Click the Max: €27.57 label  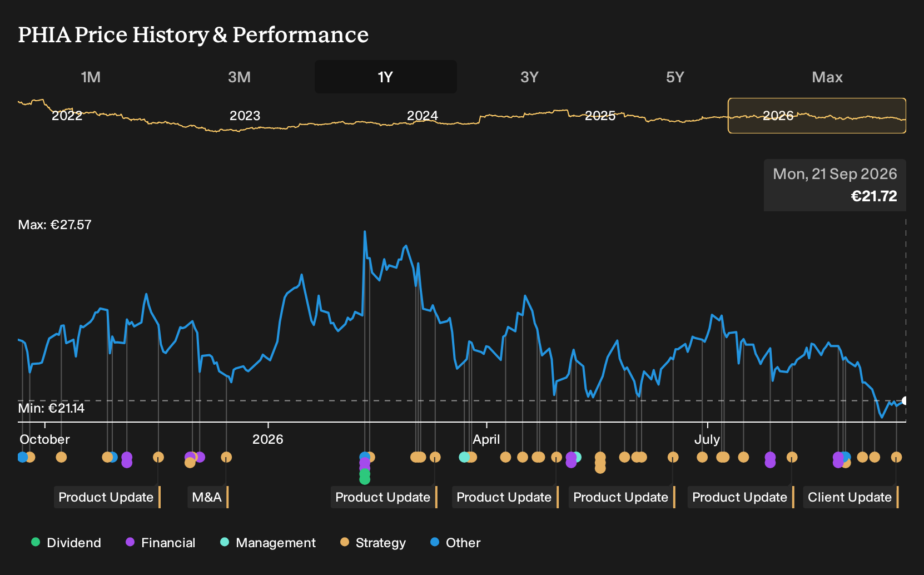pyautogui.click(x=54, y=225)
